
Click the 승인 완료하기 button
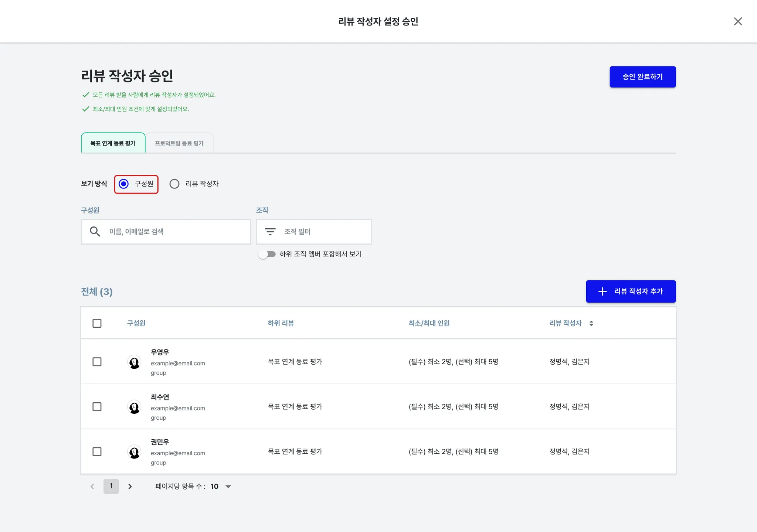point(642,77)
